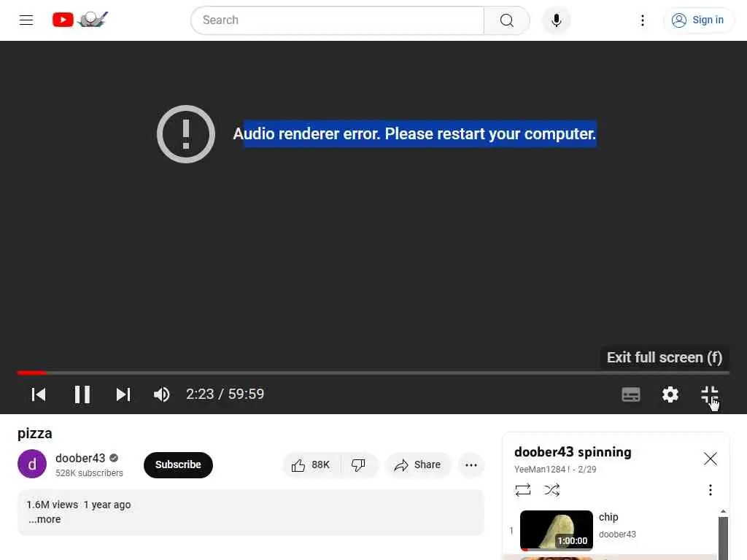Subscribe to the doober43 channel
747x560 pixels.
click(178, 464)
